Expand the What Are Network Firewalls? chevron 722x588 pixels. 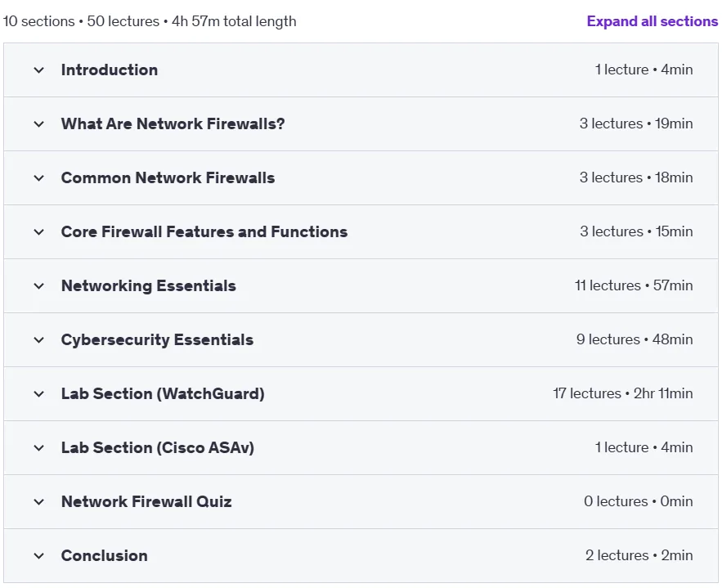pyautogui.click(x=39, y=124)
